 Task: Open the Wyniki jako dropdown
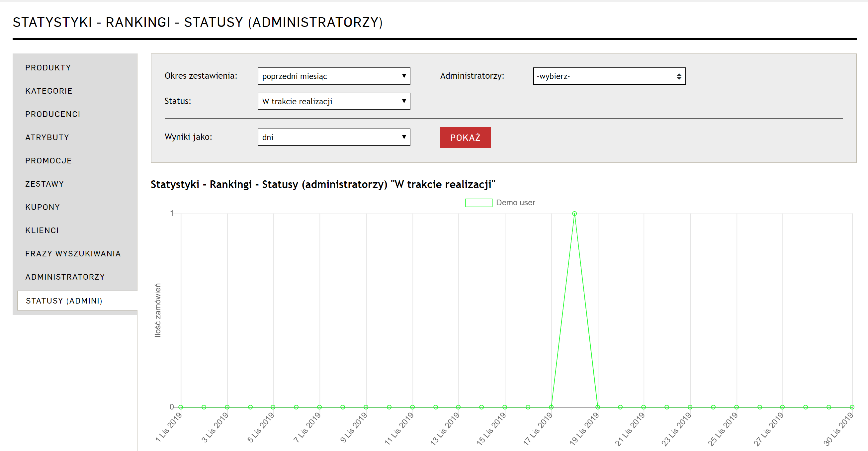[x=333, y=137]
